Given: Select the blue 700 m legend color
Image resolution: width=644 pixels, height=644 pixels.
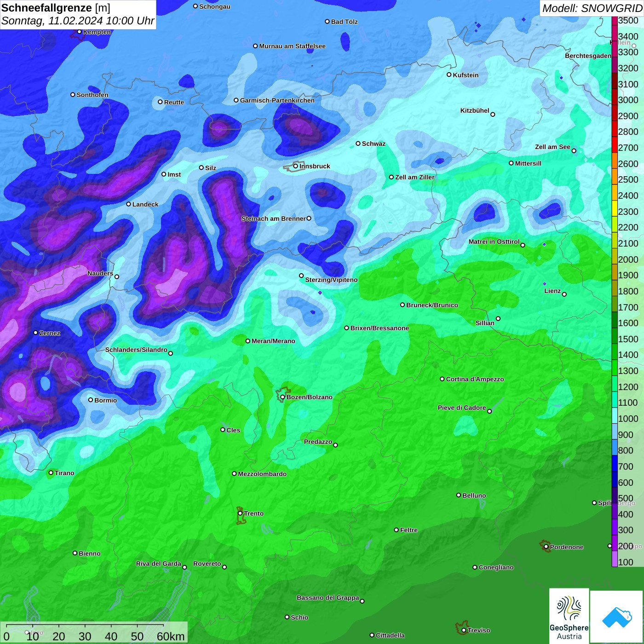Looking at the screenshot, I should click(615, 464).
